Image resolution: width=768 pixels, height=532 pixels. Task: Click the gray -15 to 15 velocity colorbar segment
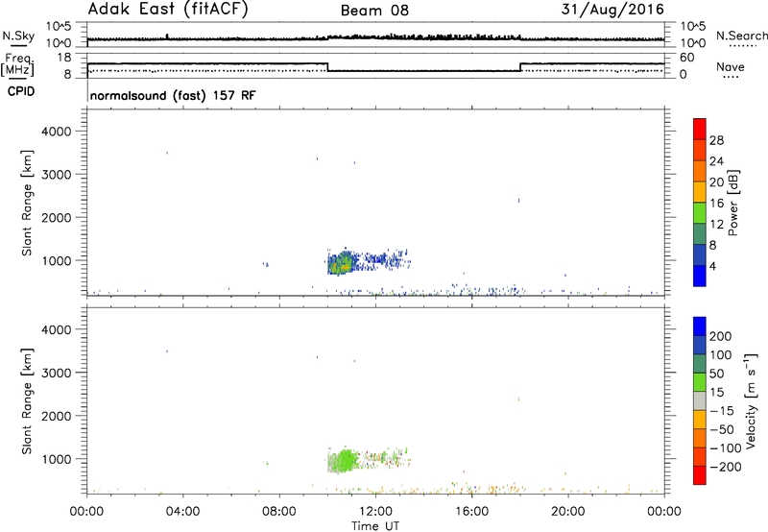point(700,401)
